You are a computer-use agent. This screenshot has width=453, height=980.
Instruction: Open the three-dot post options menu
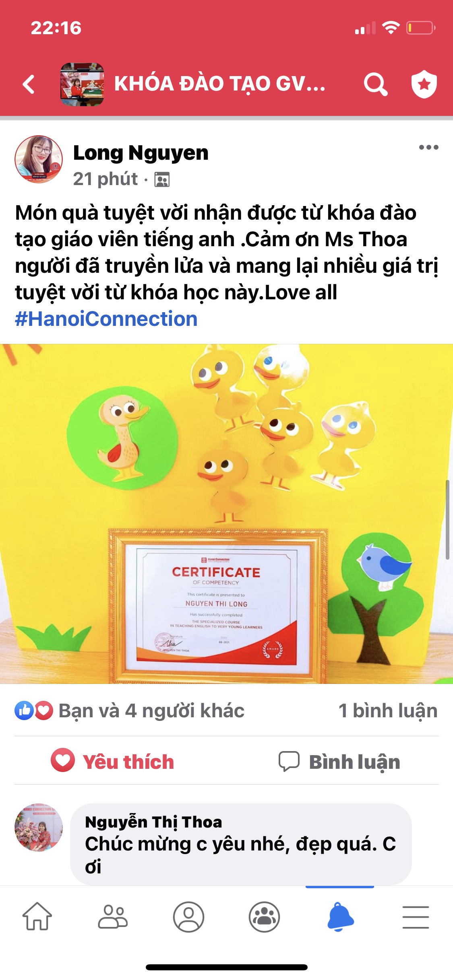click(428, 147)
